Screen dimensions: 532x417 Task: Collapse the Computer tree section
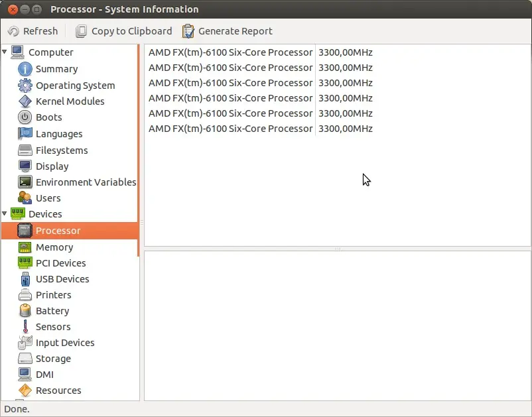[5, 52]
